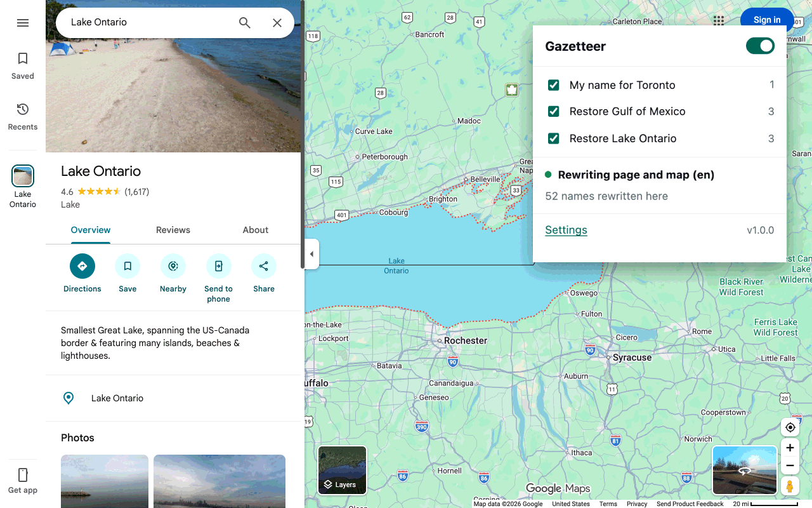Click United States region link
The width and height of the screenshot is (812, 508).
(571, 504)
